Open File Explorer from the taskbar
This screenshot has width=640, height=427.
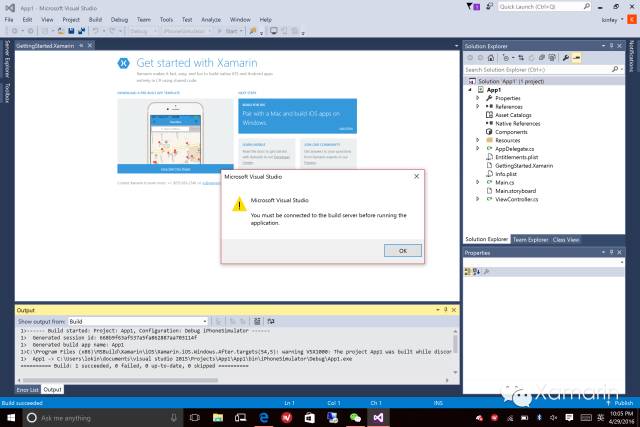pyautogui.click(x=218, y=418)
